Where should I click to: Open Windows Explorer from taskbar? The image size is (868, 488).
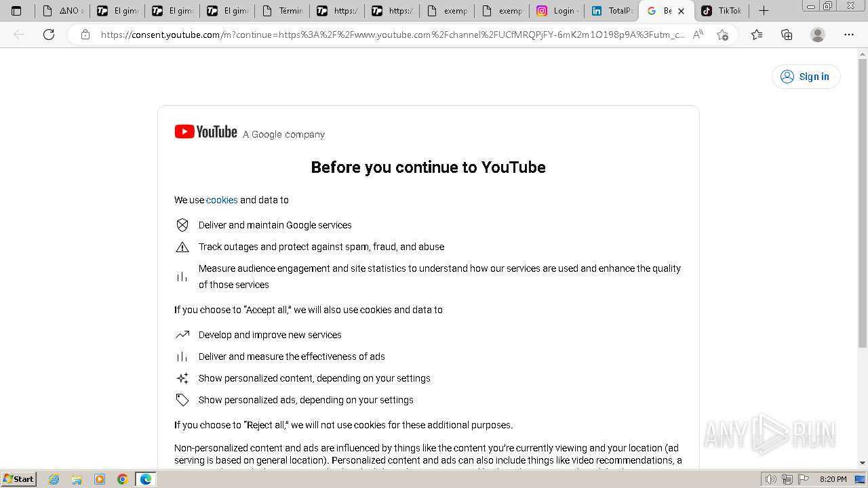(x=77, y=479)
